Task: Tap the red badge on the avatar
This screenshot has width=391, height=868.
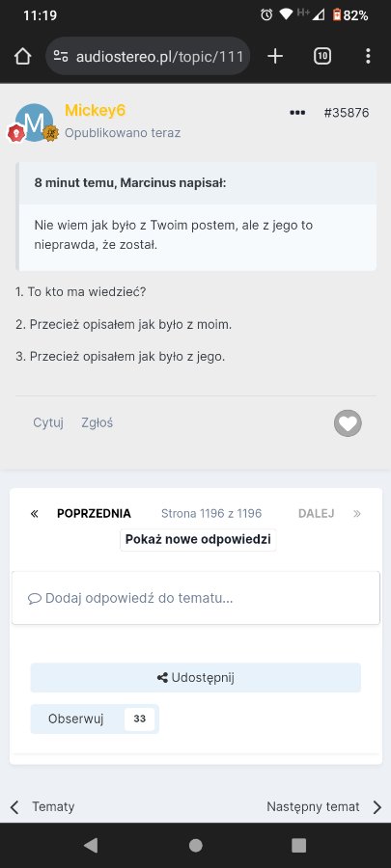Action: pyautogui.click(x=15, y=133)
